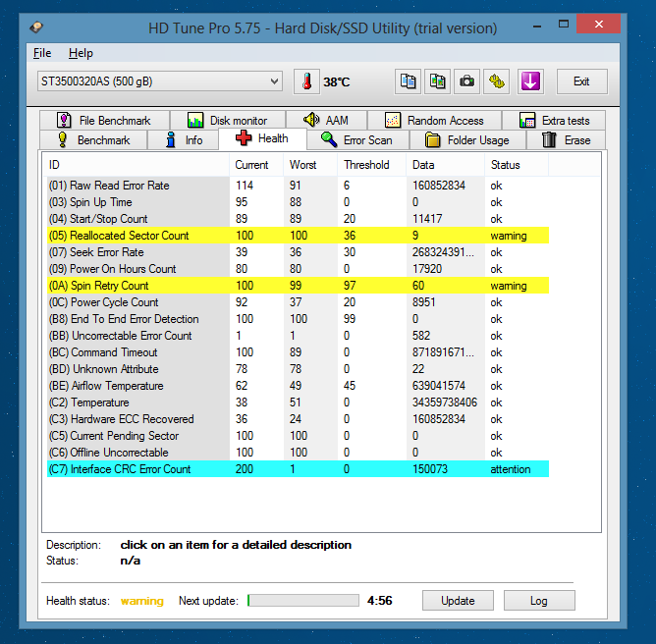Switch to the Info tab

click(184, 140)
